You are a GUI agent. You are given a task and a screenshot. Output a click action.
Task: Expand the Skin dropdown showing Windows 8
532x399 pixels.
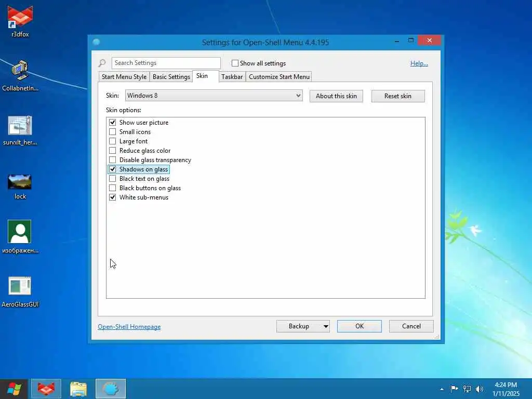point(214,96)
